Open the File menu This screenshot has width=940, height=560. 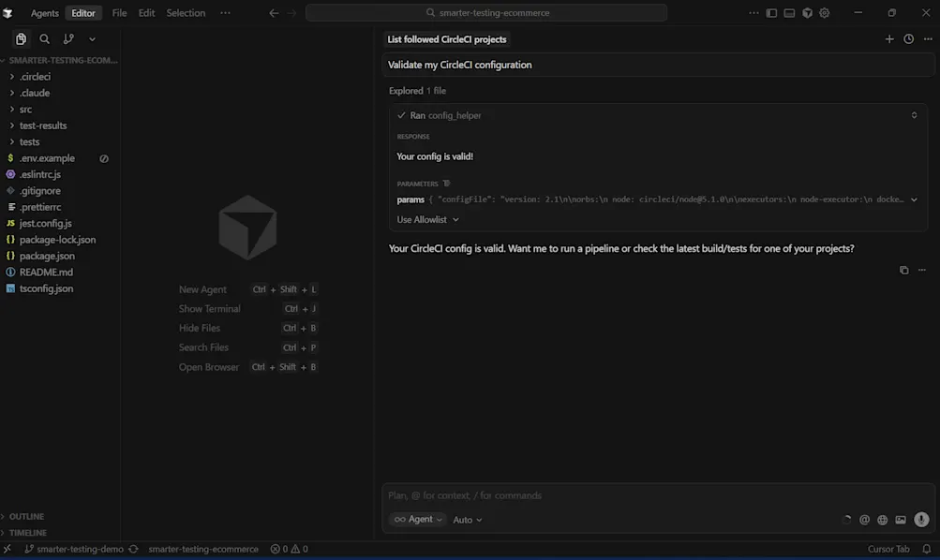pos(119,12)
